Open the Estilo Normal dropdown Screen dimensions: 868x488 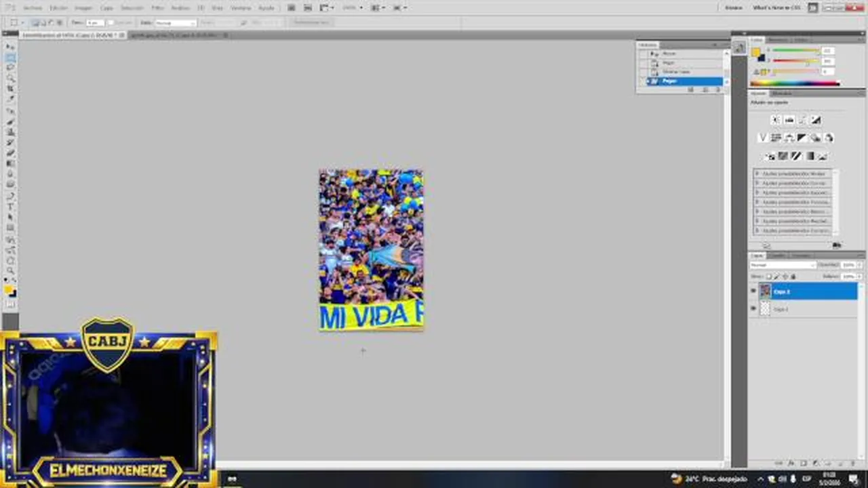click(x=175, y=22)
